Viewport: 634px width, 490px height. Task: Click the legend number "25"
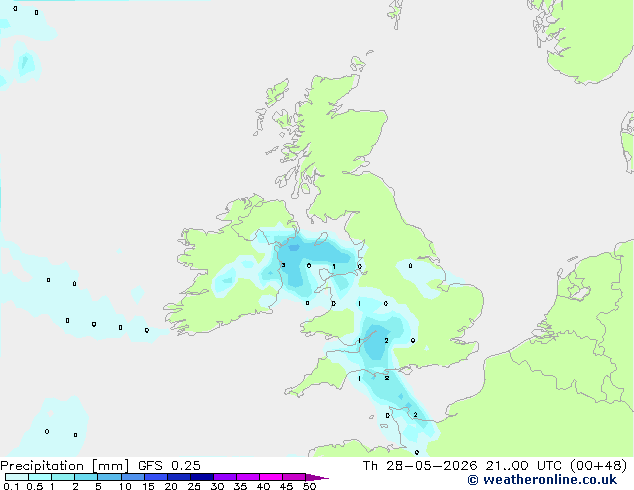click(194, 486)
